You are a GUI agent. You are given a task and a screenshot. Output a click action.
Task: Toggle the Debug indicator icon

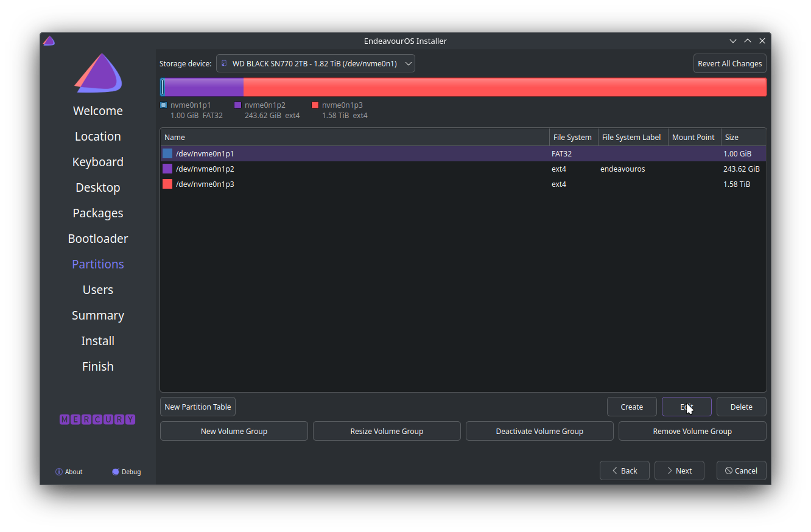(116, 472)
